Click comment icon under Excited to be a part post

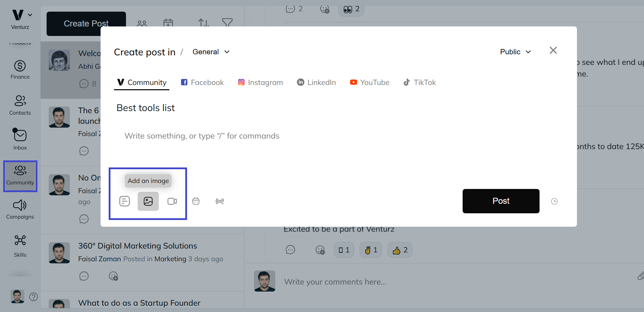click(x=290, y=250)
